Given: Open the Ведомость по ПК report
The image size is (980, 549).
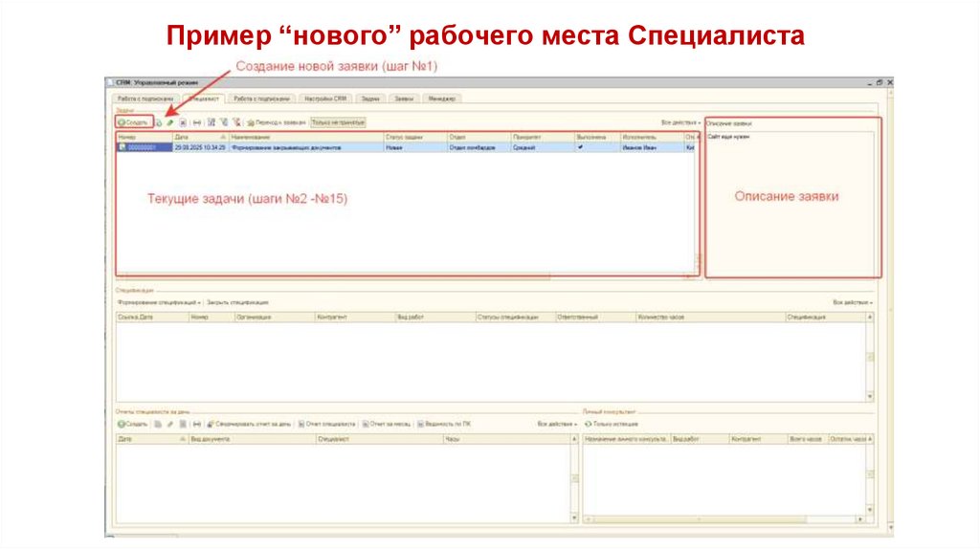Looking at the screenshot, I should (444, 424).
